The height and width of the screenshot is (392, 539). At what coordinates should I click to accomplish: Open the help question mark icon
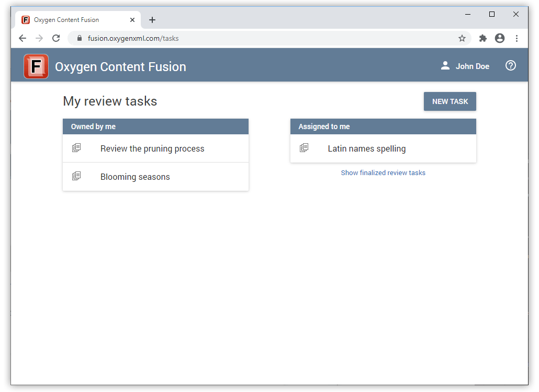[x=510, y=65]
